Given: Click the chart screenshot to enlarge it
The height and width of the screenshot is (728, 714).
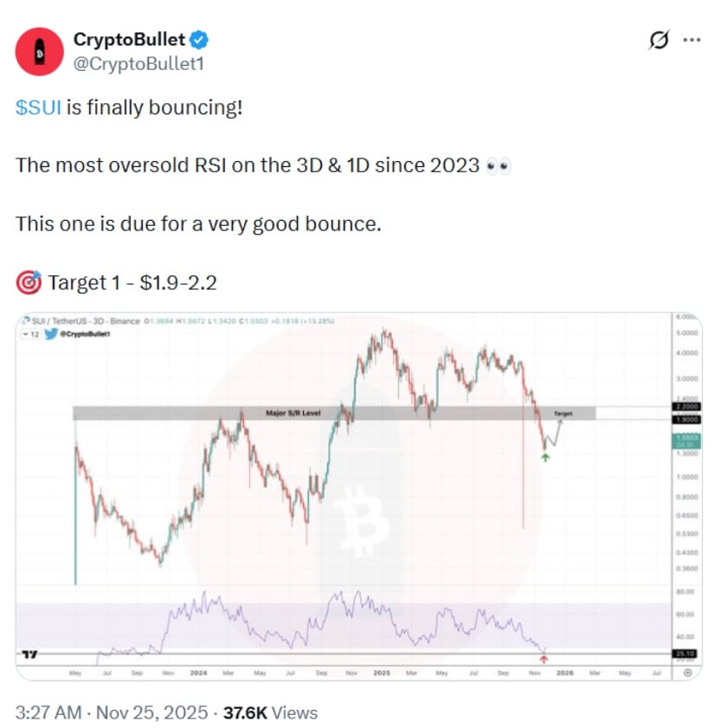Looking at the screenshot, I should [x=357, y=493].
